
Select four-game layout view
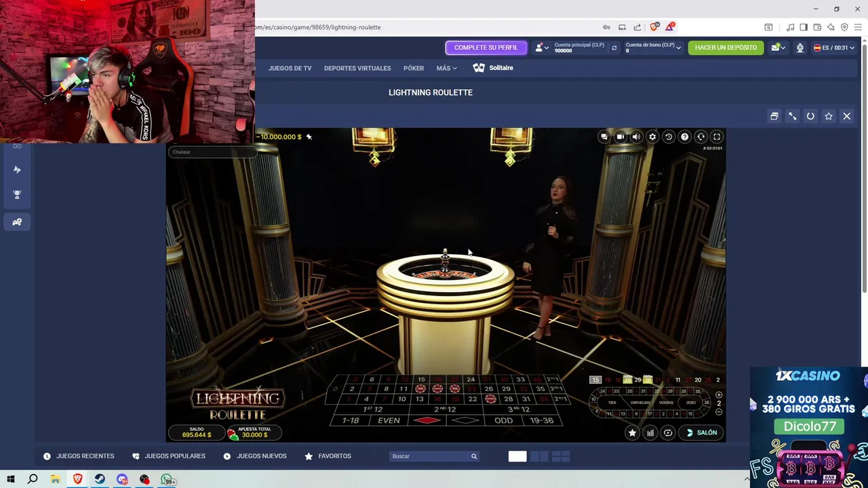click(561, 456)
